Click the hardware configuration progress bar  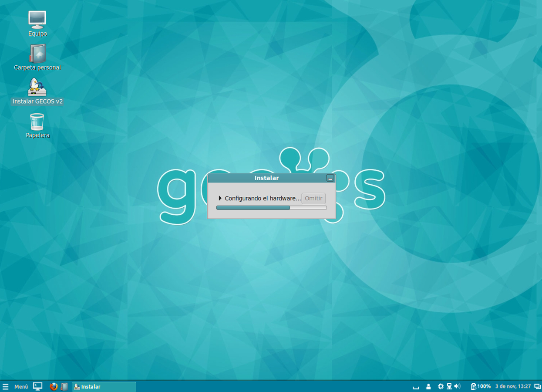271,208
